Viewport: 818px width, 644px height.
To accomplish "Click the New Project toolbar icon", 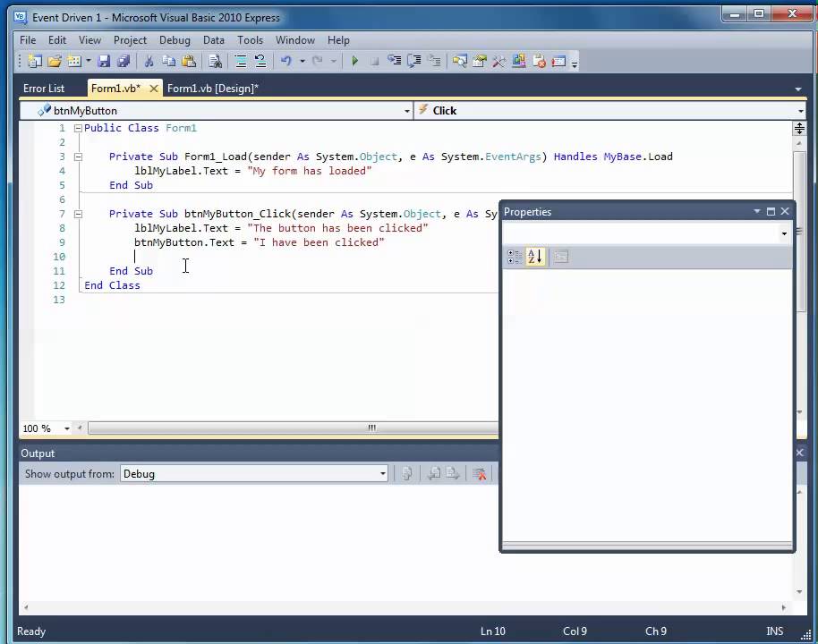I will coord(34,62).
